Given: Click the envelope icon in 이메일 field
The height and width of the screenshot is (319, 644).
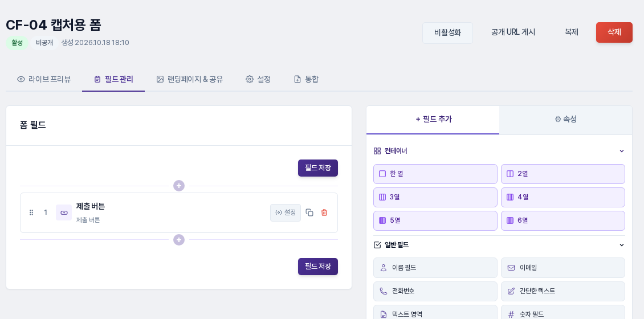Looking at the screenshot, I should click(x=511, y=268).
